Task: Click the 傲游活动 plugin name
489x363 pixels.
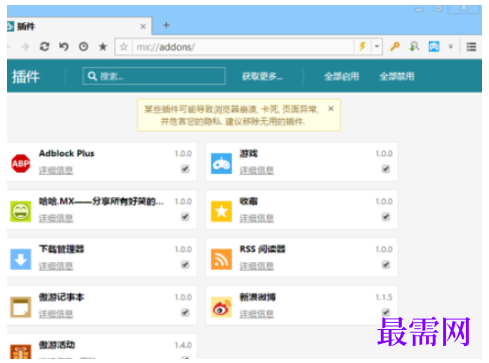Action: click(x=57, y=345)
